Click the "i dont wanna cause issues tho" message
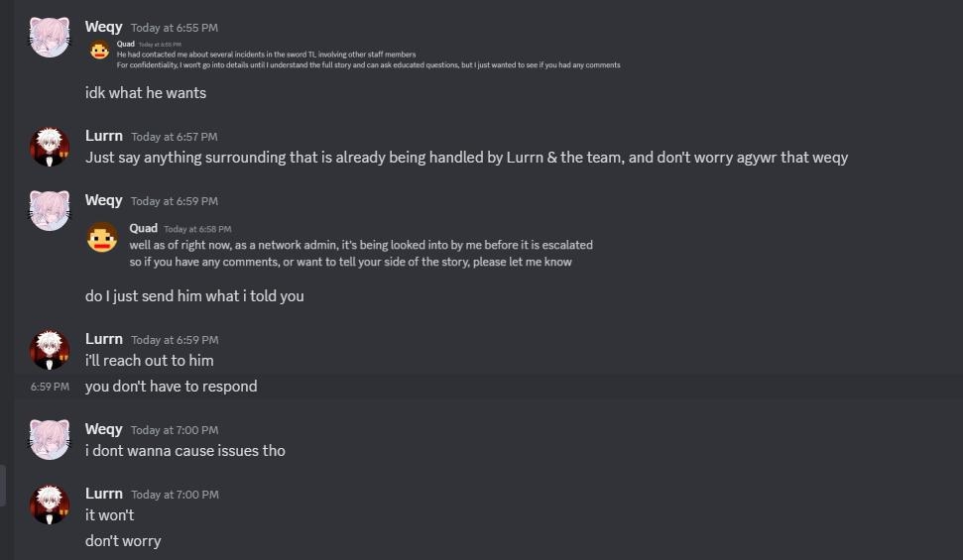Image resolution: width=963 pixels, height=560 pixels. pos(184,450)
